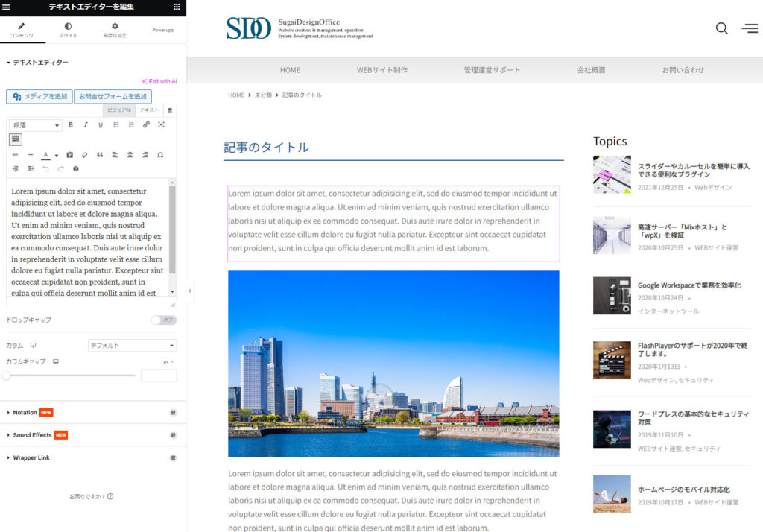763x532 pixels.
Task: Click the Edit with AI link
Action: coord(159,81)
